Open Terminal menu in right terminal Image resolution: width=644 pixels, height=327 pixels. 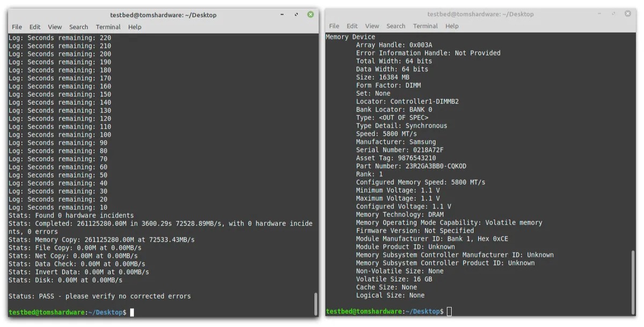(425, 26)
